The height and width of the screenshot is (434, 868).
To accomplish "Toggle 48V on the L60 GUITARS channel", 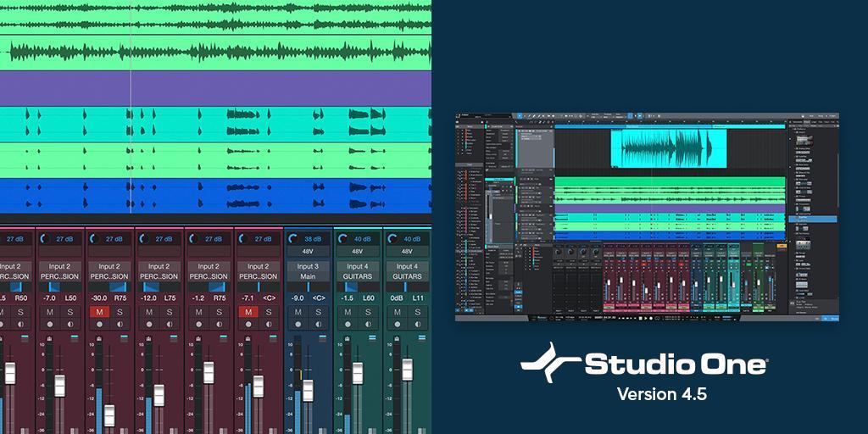I will point(358,251).
